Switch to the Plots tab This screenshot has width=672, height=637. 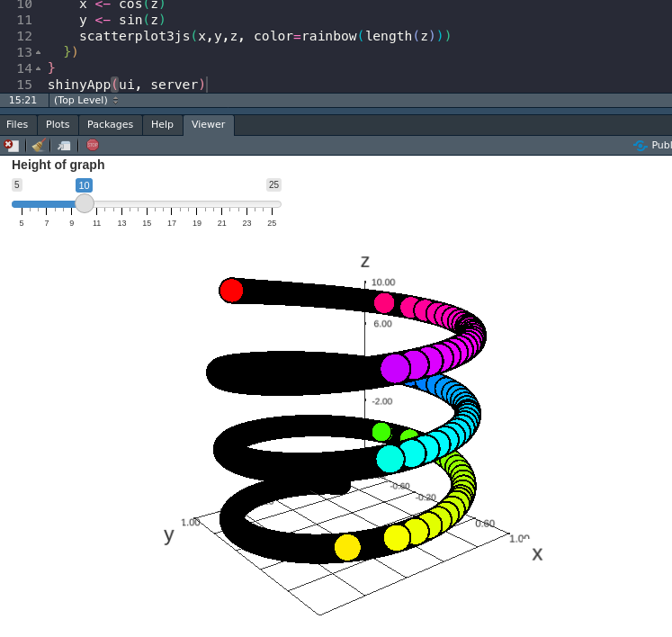(58, 125)
